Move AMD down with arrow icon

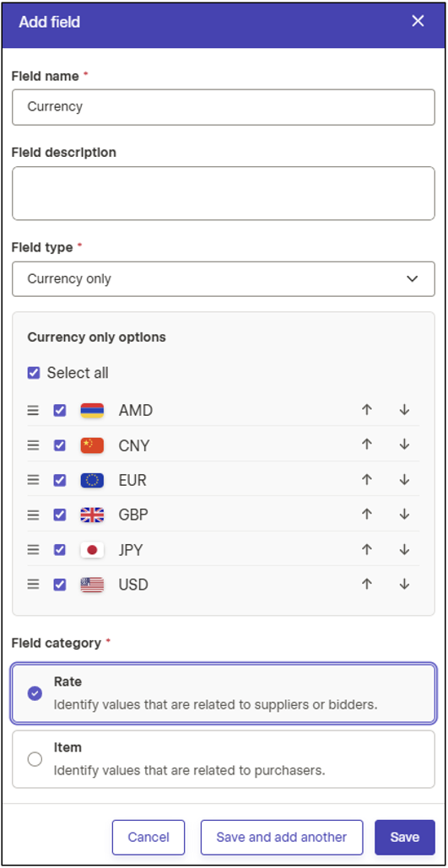pyautogui.click(x=404, y=410)
